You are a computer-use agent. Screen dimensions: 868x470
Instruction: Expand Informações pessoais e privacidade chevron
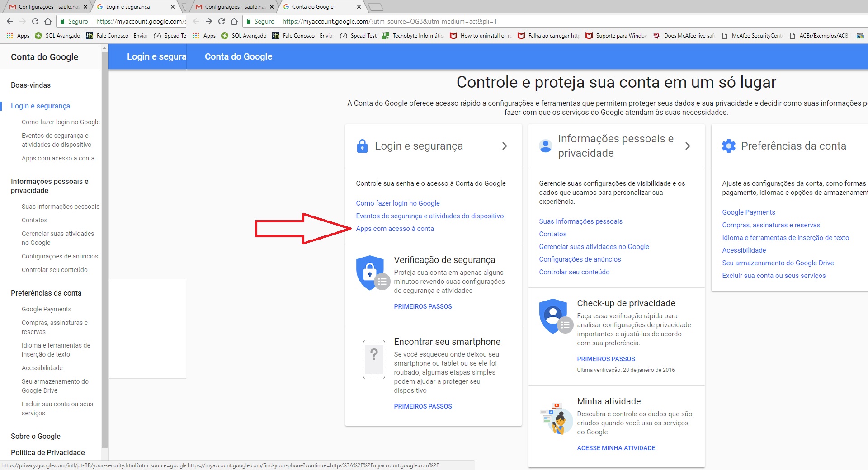(x=688, y=146)
